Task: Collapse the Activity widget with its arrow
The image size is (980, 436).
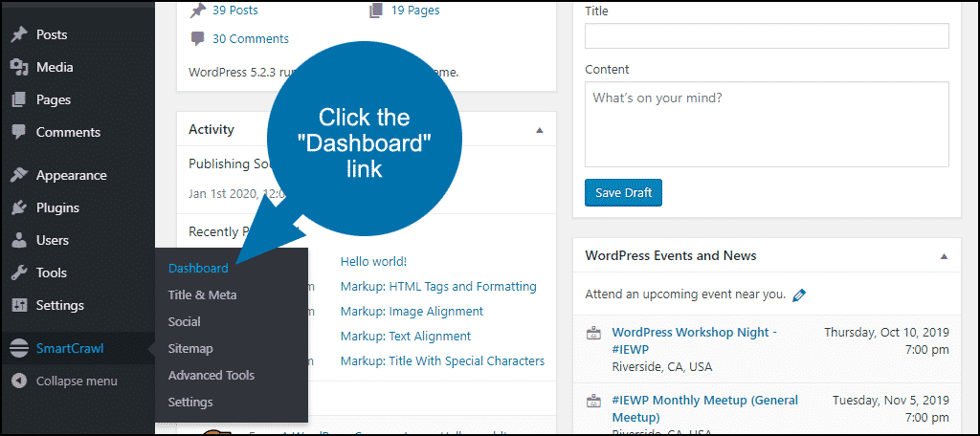Action: [x=540, y=131]
